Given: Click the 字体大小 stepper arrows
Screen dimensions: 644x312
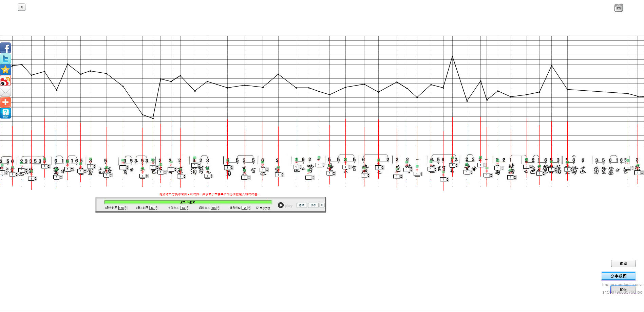Looking at the screenshot, I should pyautogui.click(x=188, y=208).
